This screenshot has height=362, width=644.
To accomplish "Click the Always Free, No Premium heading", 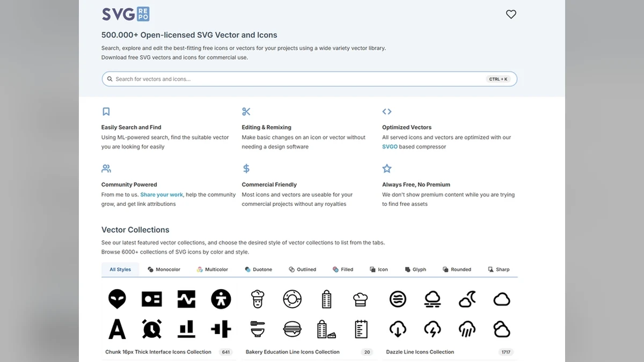I will (416, 184).
